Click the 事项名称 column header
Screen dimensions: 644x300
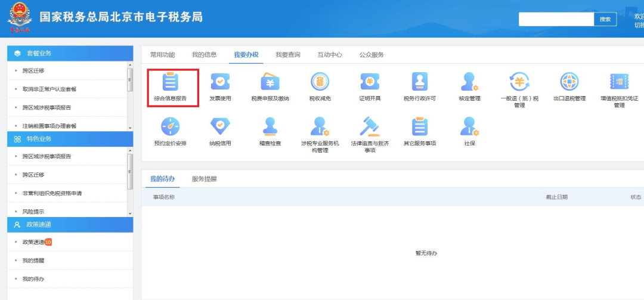[164, 197]
